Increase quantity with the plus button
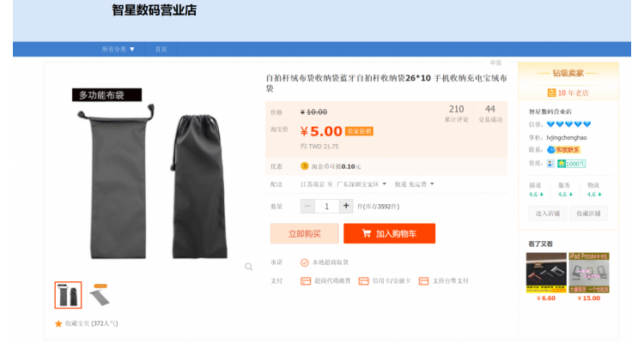Screen dimensions: 644x343 point(346,206)
